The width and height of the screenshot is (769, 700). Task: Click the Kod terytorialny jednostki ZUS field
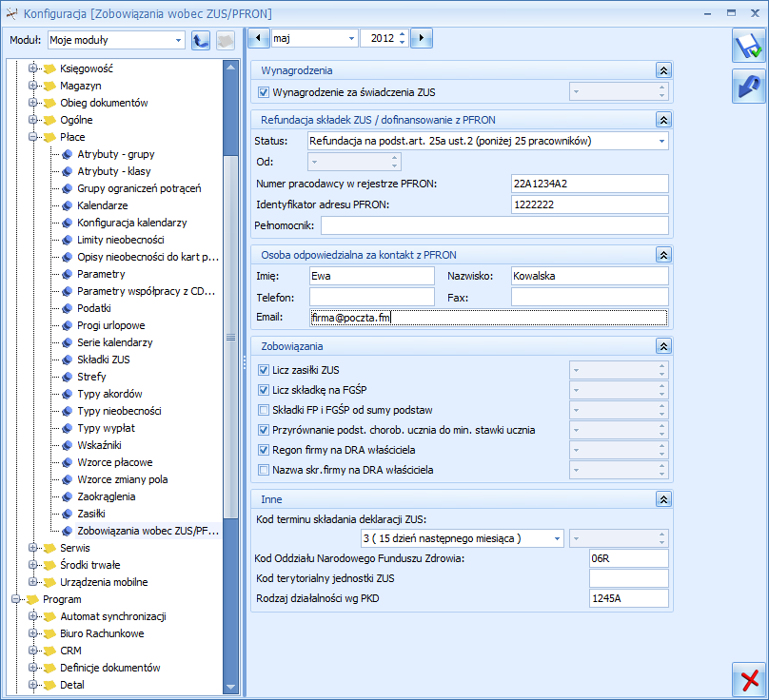pos(629,578)
